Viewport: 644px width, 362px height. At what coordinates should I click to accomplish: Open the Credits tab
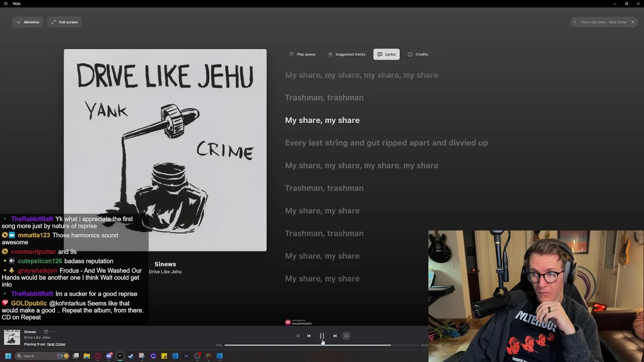[x=418, y=54]
